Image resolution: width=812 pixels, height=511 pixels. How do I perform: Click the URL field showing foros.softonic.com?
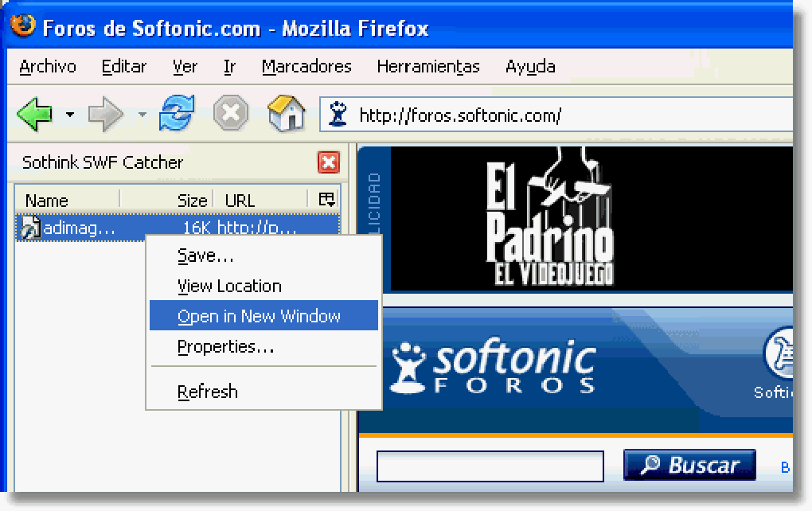[x=556, y=115]
